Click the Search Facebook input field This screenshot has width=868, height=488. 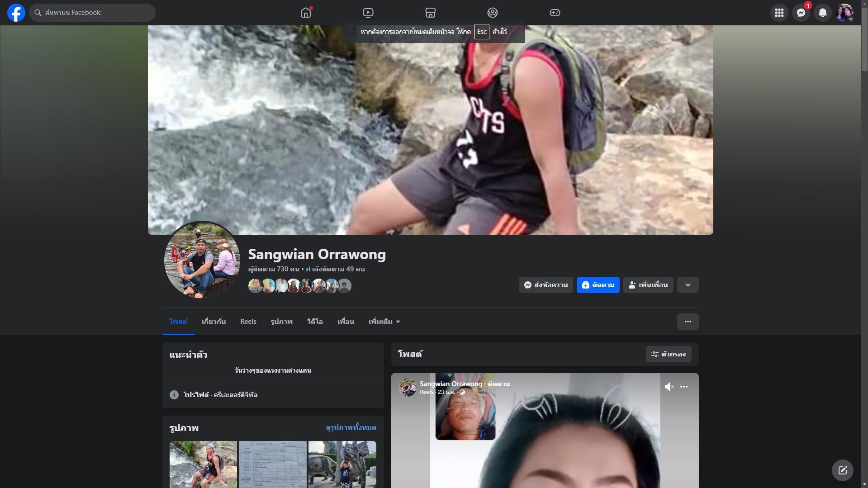coord(93,13)
